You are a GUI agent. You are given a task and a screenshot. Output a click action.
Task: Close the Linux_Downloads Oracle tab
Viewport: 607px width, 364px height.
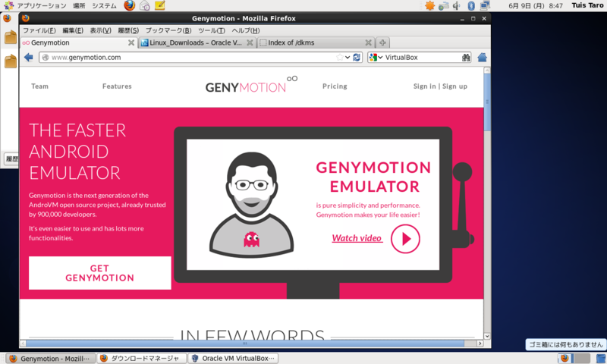tap(250, 42)
